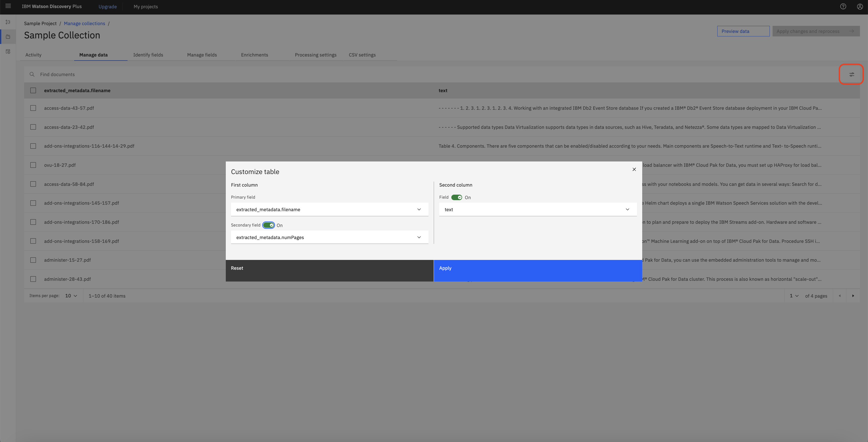Check the administer-15-27.pdf row checkbox

coord(33,260)
